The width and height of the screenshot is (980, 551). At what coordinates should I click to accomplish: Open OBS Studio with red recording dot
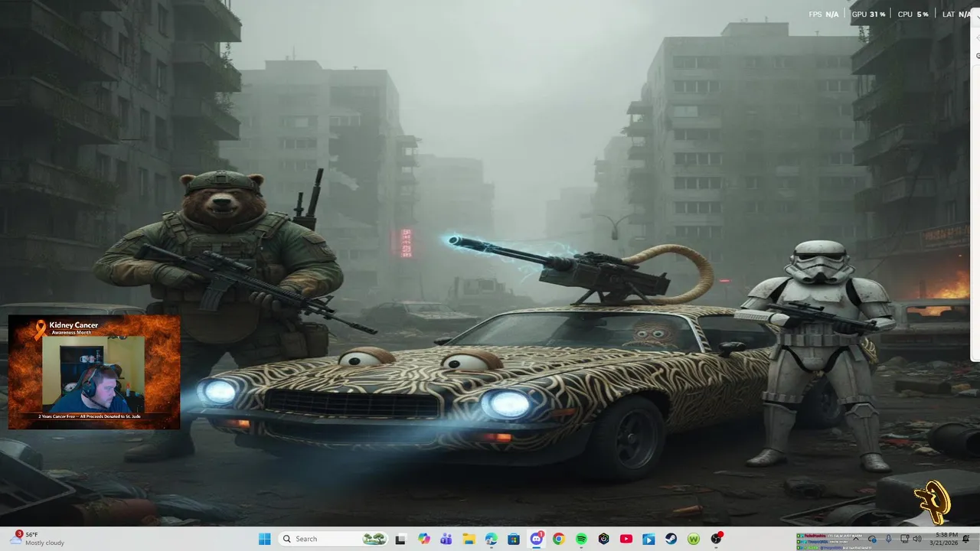pyautogui.click(x=717, y=539)
